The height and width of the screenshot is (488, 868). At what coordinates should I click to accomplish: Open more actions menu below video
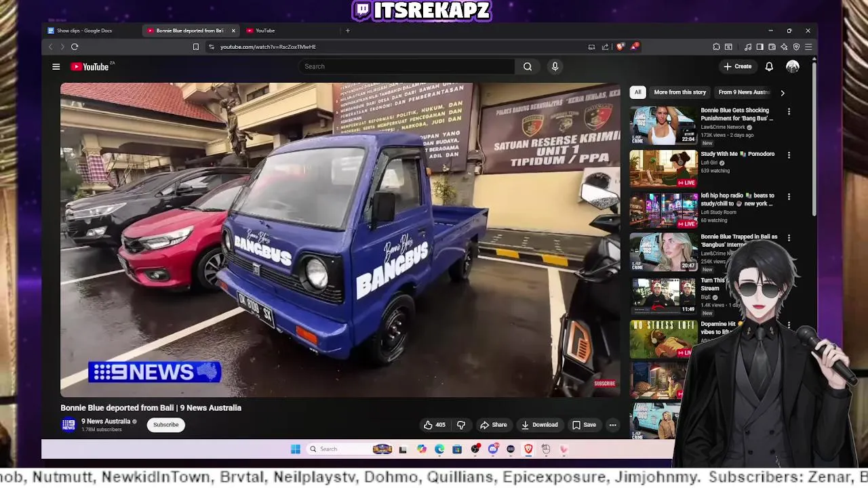click(612, 425)
